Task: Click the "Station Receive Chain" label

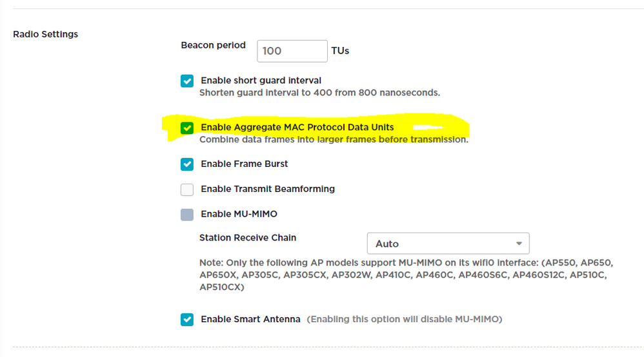Action: click(x=248, y=238)
